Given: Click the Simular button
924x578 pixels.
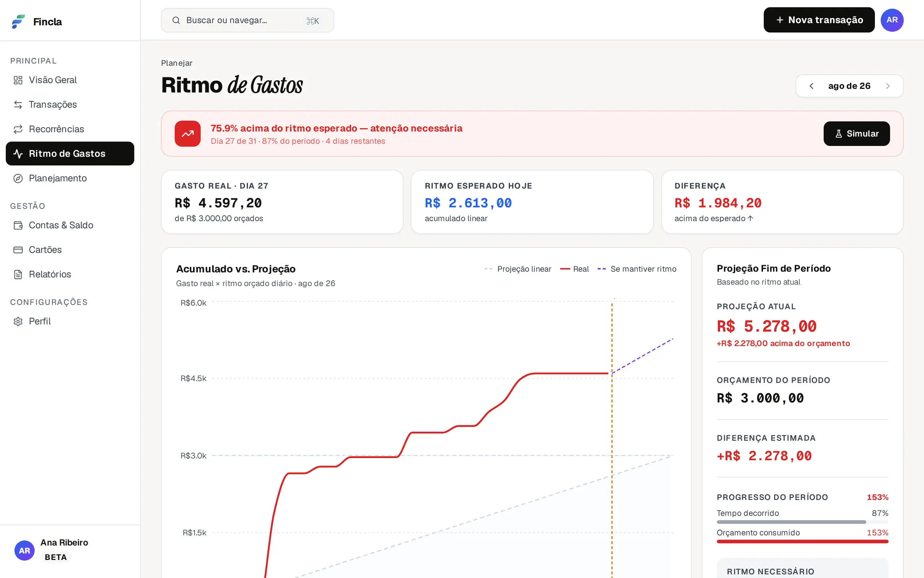Looking at the screenshot, I should [x=857, y=134].
